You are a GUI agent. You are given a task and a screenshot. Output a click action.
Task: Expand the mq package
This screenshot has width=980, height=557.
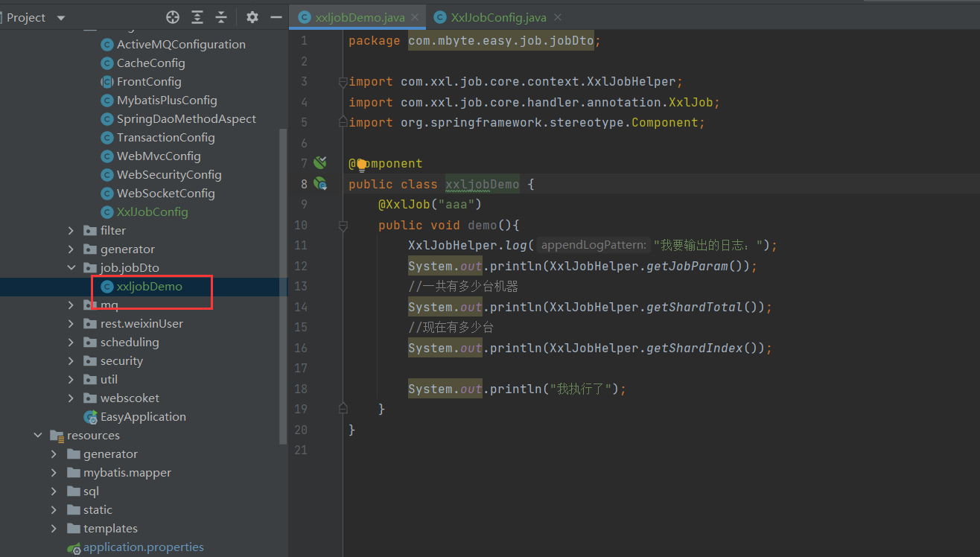point(71,305)
